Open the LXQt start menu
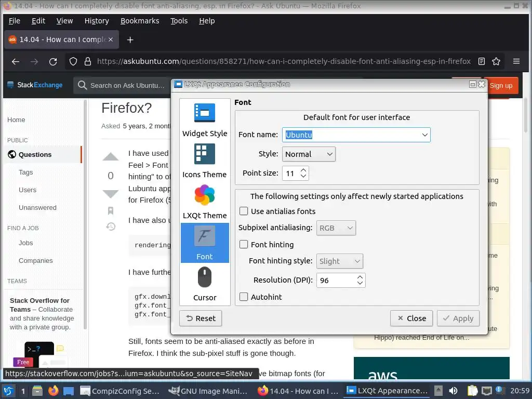The width and height of the screenshot is (532, 399). (8, 391)
